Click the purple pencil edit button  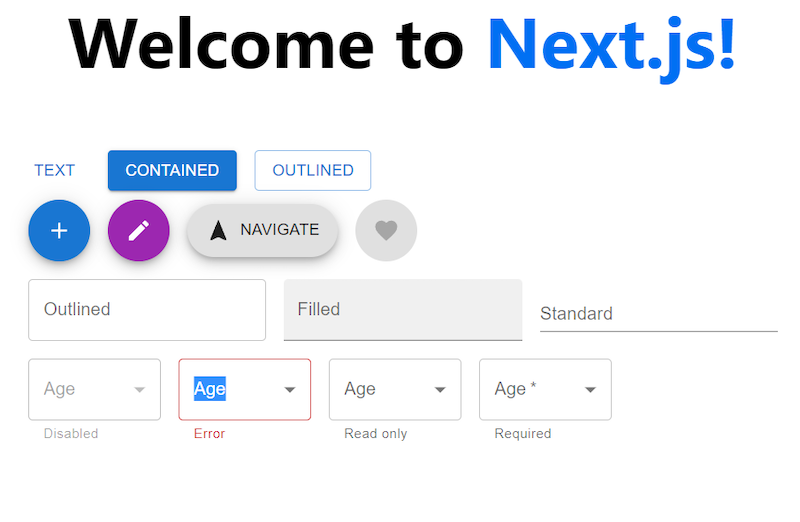(139, 231)
